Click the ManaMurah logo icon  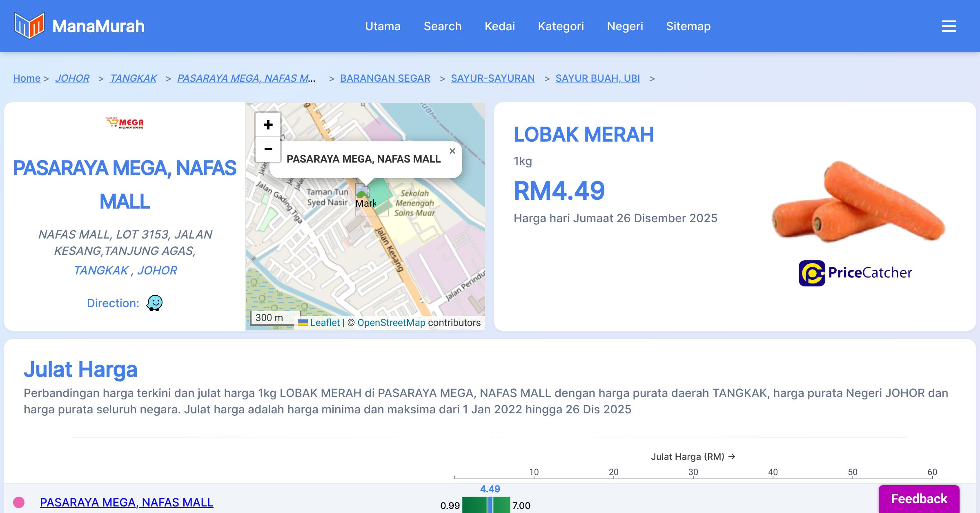(29, 26)
